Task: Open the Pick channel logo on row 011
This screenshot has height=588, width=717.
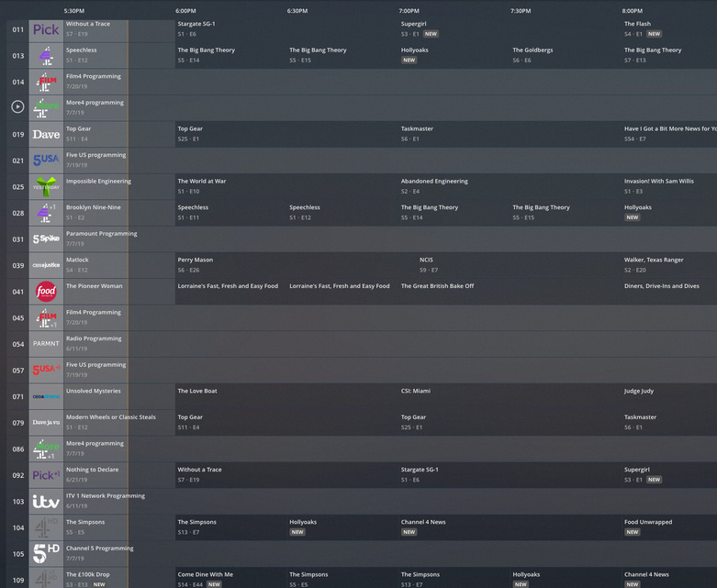Action: [46, 30]
